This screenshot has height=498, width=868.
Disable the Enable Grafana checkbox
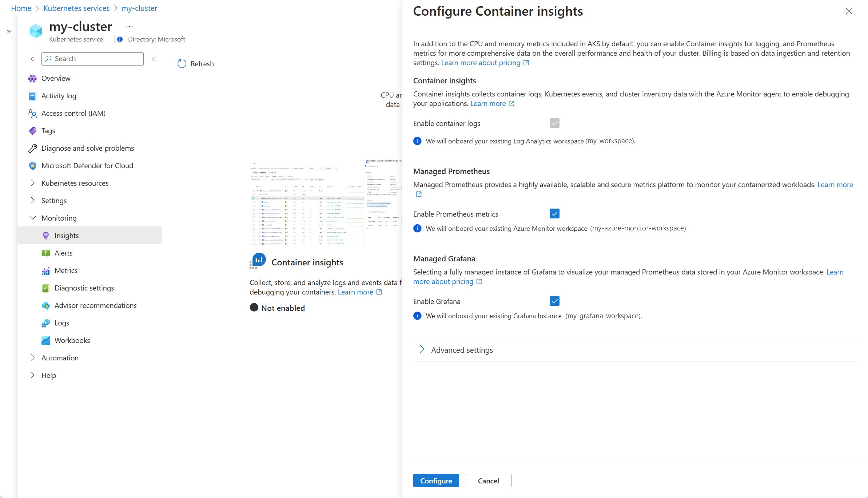point(554,301)
